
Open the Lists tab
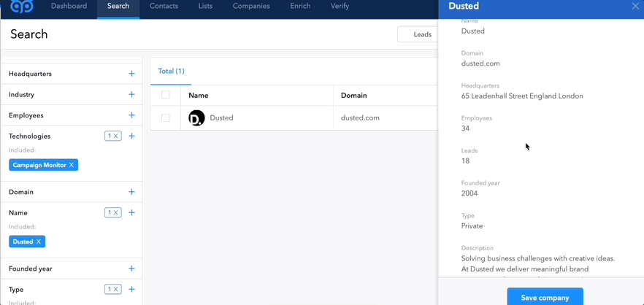[205, 6]
